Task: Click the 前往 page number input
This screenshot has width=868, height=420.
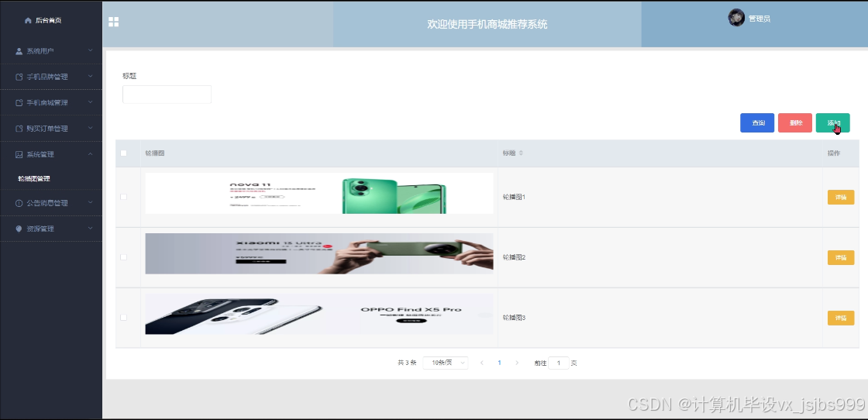Action: [559, 363]
